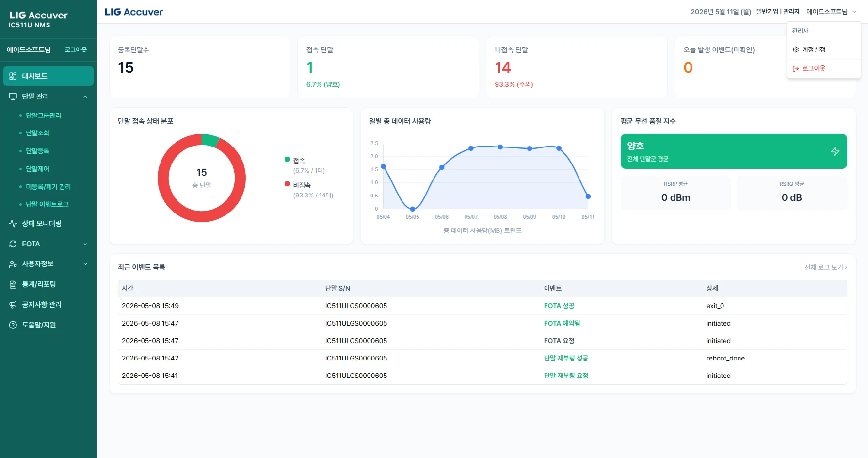This screenshot has width=868, height=458.
Task: Click the 0 dBm RSRP value
Action: click(x=675, y=197)
